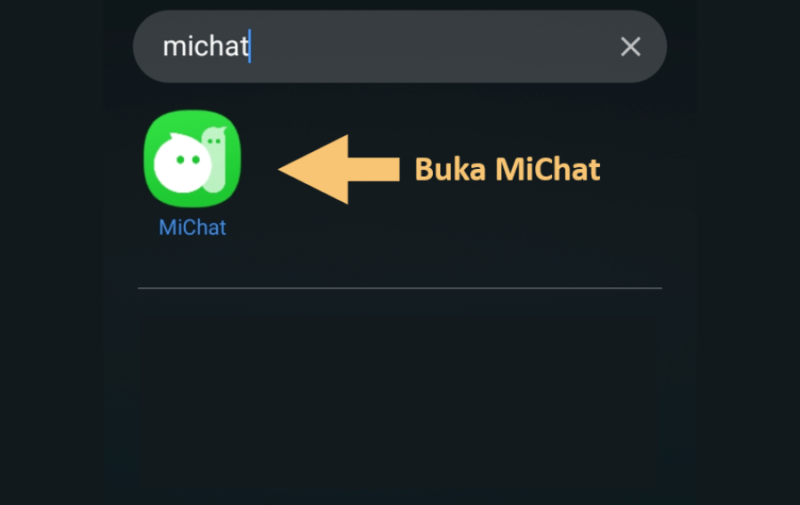The width and height of the screenshot is (800, 505).
Task: Select the "Buka MiChat" annotation text
Action: click(507, 169)
